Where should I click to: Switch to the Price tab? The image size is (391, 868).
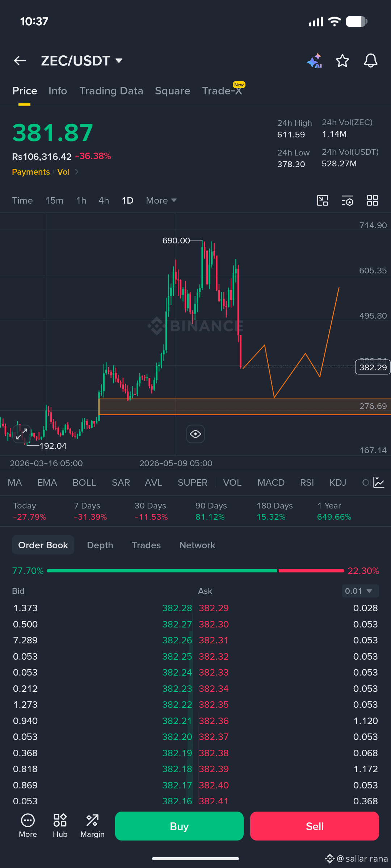[x=25, y=91]
